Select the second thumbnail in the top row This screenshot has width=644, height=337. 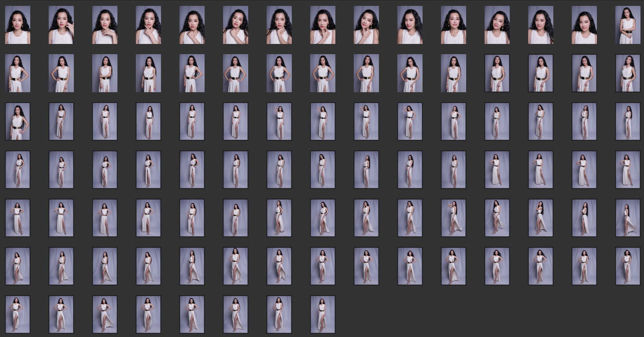pyautogui.click(x=61, y=25)
